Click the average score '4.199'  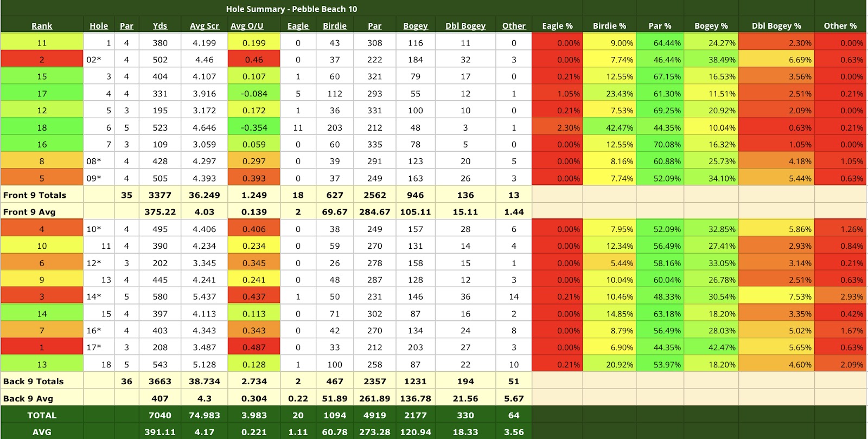(205, 43)
